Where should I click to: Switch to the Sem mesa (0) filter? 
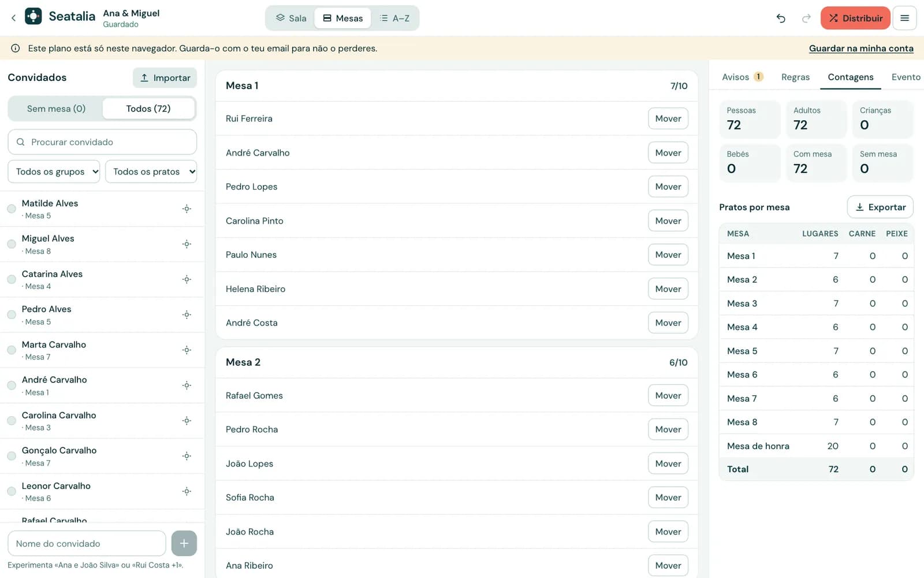click(x=56, y=109)
